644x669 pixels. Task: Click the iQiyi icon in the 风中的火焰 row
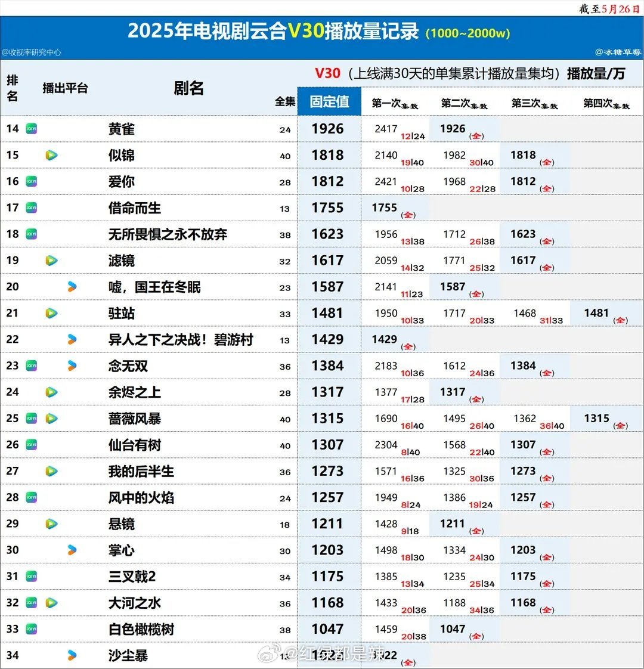(31, 497)
